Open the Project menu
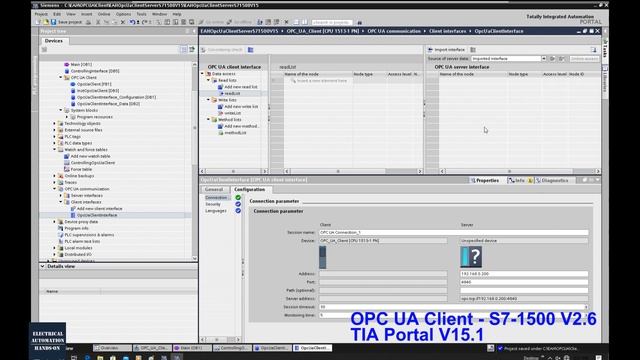 pos(41,14)
